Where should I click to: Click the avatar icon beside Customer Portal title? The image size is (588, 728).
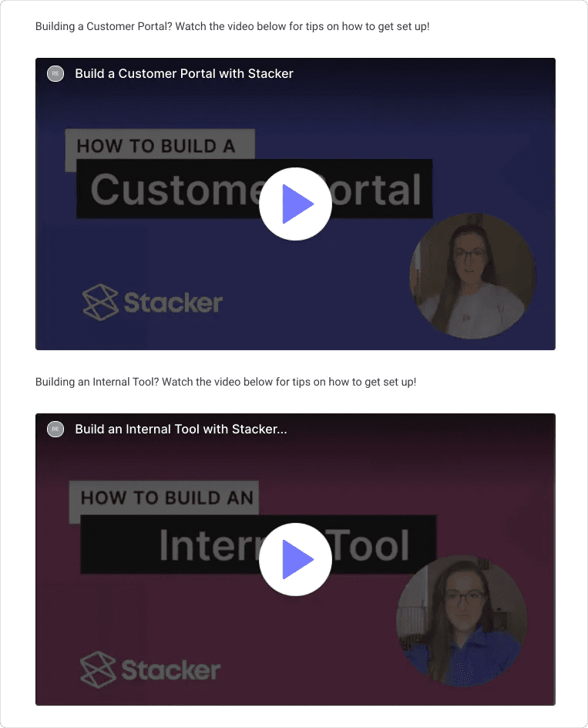(55, 73)
